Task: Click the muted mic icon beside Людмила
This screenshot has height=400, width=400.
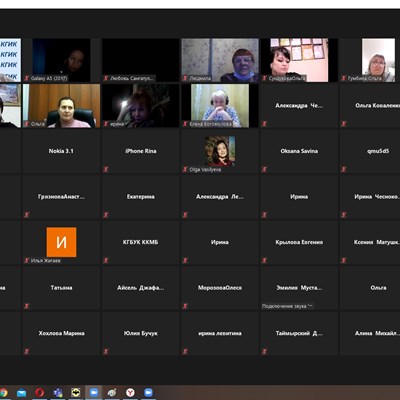Action: [185, 78]
